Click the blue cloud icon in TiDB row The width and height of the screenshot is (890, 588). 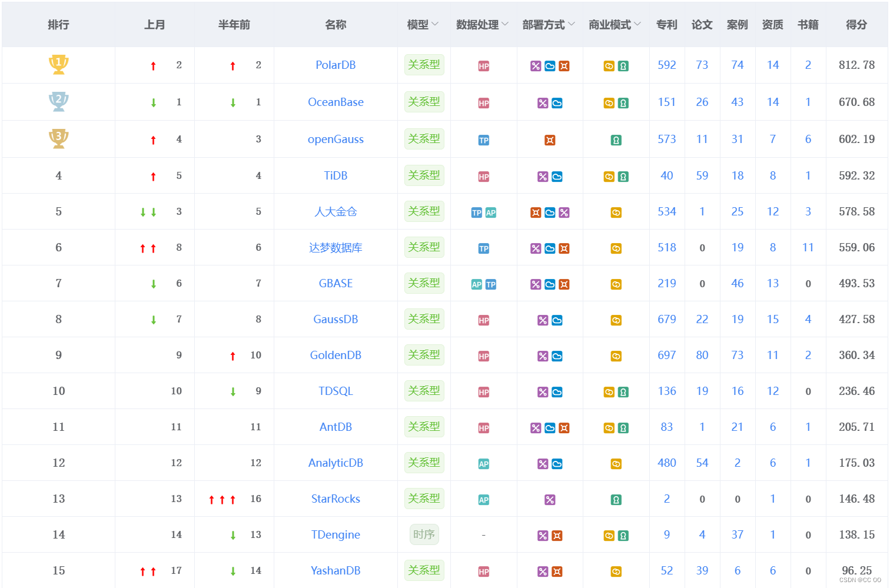(557, 177)
